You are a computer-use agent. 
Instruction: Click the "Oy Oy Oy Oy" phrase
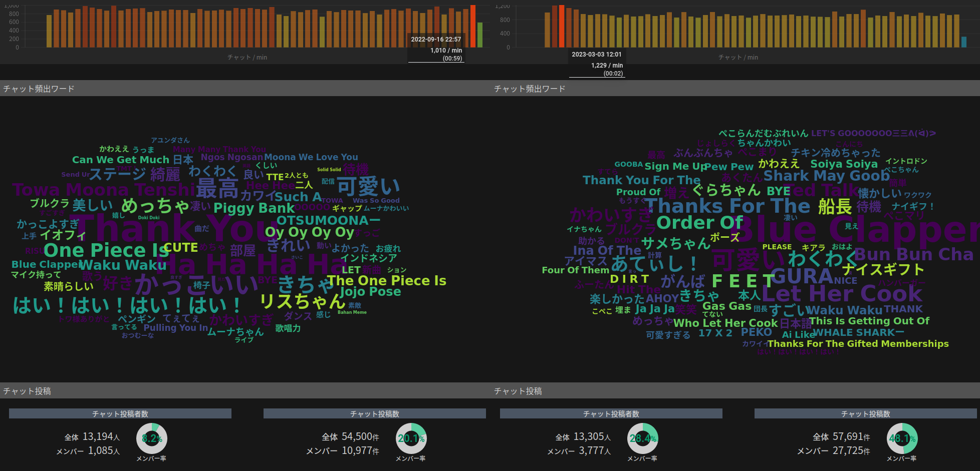click(310, 232)
